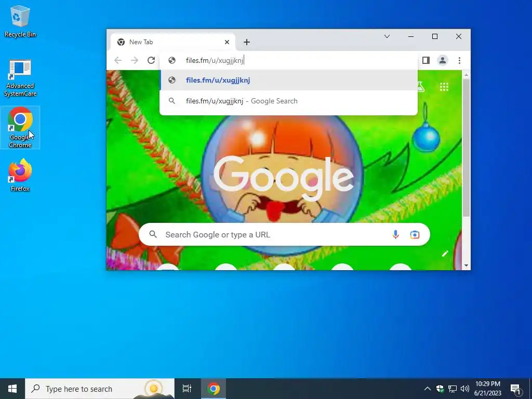Open Advanced SystemCare desktop shortcut

pyautogui.click(x=20, y=78)
